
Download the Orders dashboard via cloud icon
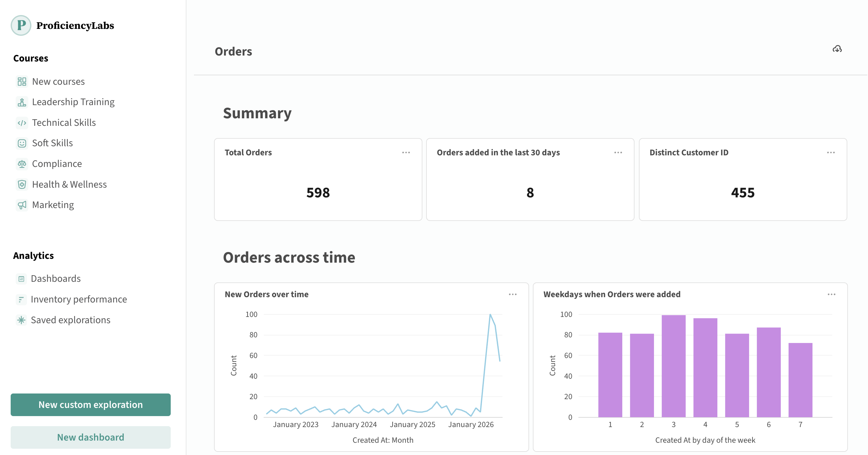click(x=837, y=49)
